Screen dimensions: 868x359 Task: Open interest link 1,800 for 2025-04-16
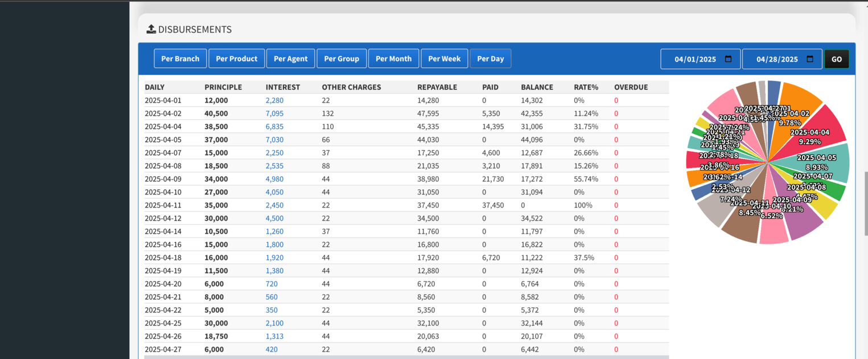[274, 244]
